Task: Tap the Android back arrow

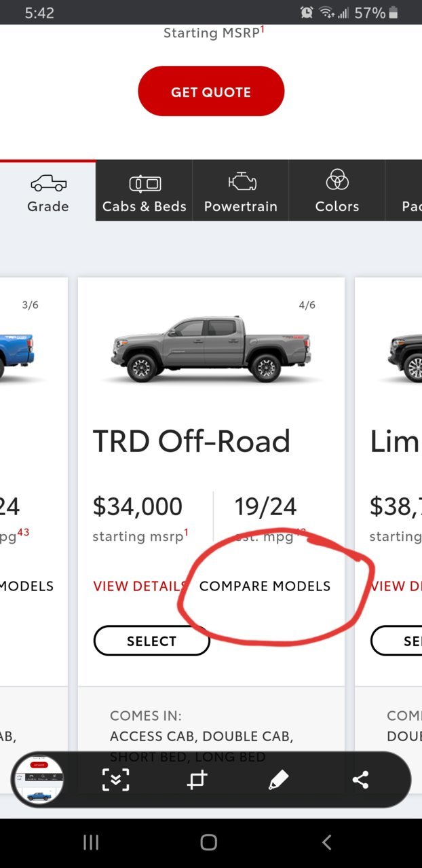Action: pos(326,842)
